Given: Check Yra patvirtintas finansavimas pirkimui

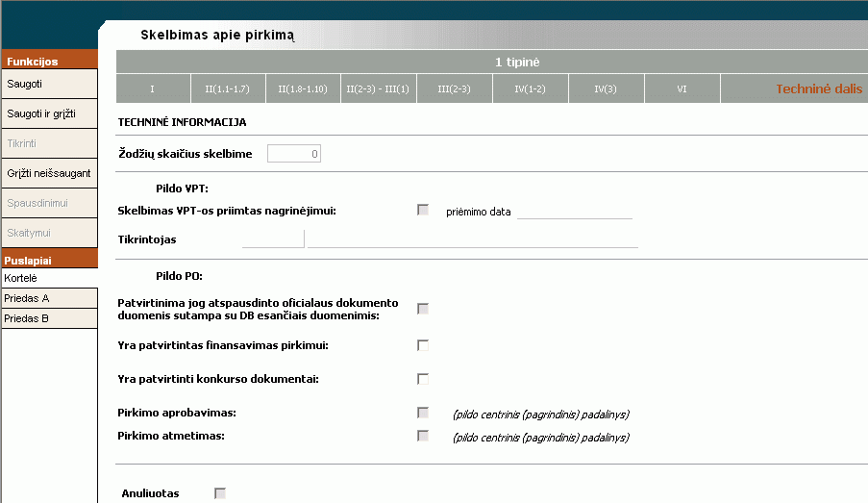Looking at the screenshot, I should click(x=423, y=345).
